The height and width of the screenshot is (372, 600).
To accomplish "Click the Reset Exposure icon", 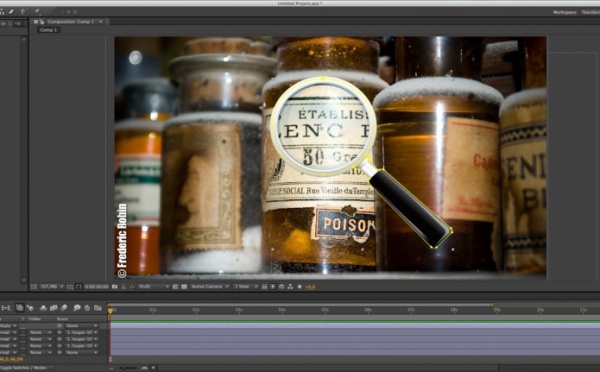I will pyautogui.click(x=300, y=287).
